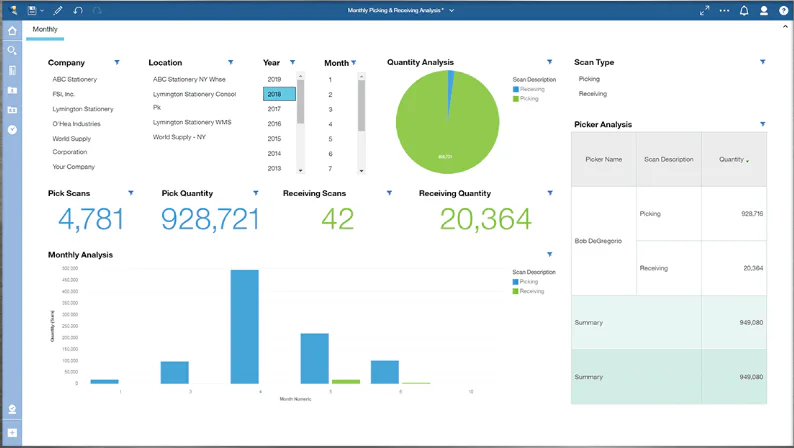Click the filter icon next to Year
The height and width of the screenshot is (448, 794).
pos(292,62)
